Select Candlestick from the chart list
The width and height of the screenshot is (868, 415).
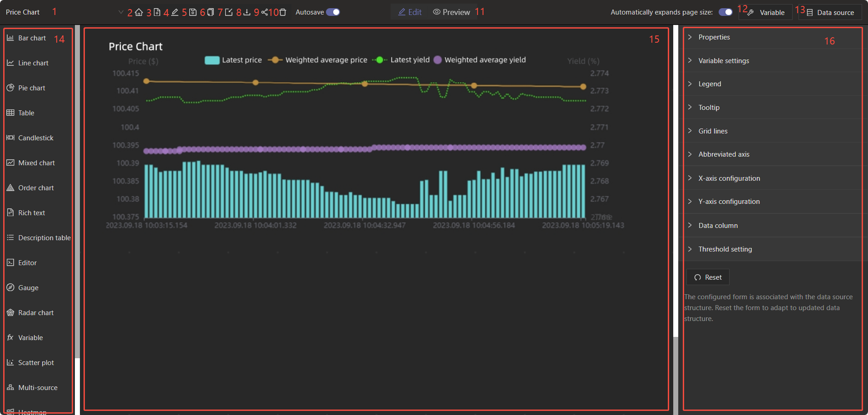pos(35,138)
